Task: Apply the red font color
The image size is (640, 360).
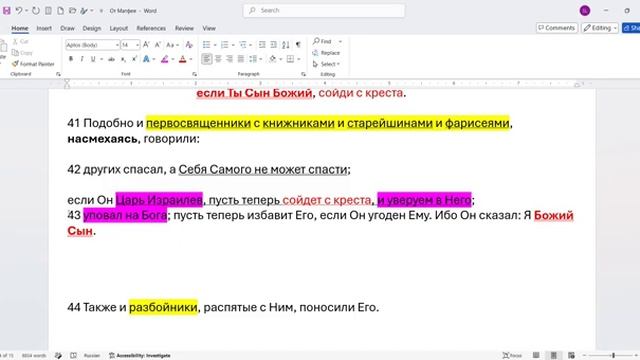Action: (182, 59)
